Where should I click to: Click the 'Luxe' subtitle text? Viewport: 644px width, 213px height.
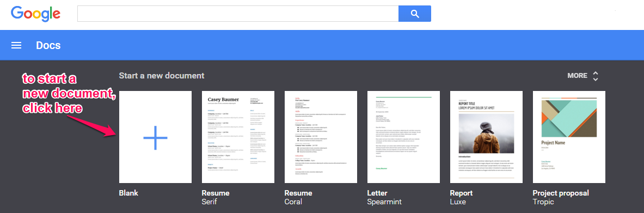(458, 202)
